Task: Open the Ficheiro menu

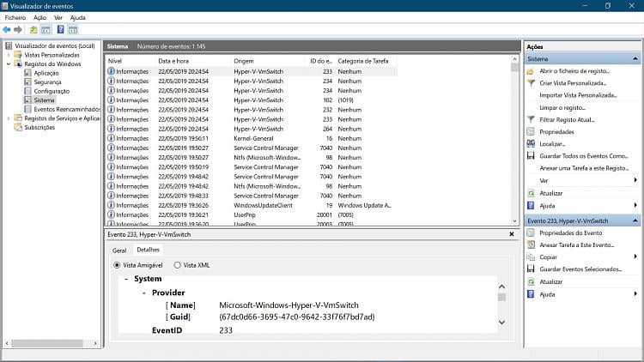Action: (x=15, y=18)
